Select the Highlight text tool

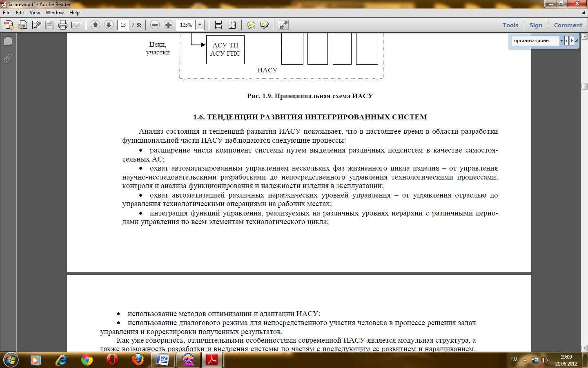265,25
